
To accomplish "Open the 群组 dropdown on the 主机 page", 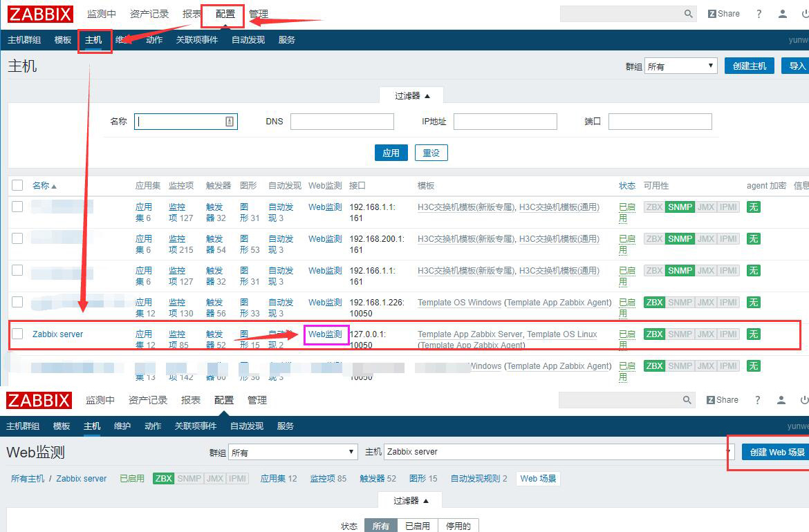I will coord(680,66).
